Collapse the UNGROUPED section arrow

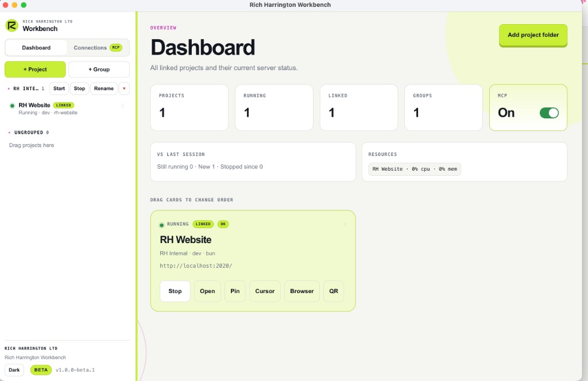[9, 133]
